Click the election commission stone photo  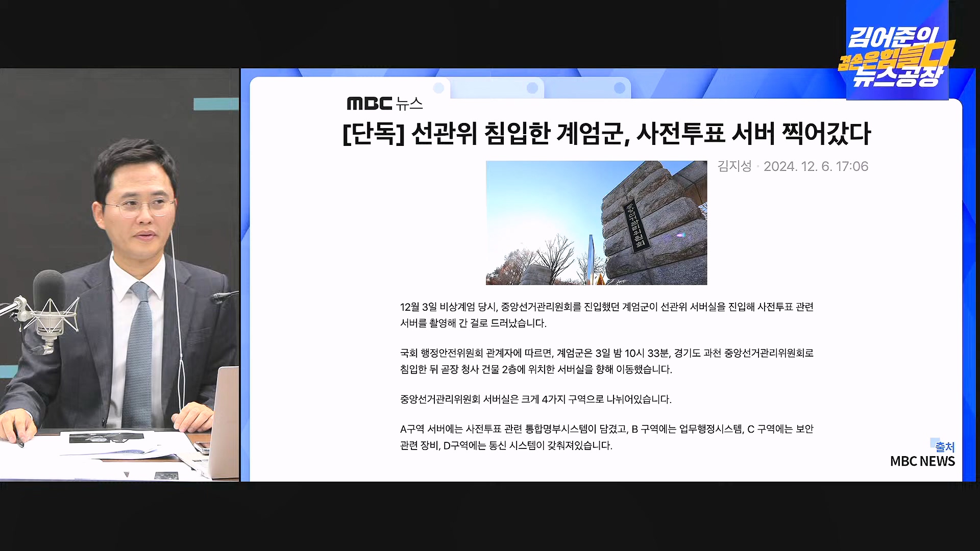pos(596,222)
